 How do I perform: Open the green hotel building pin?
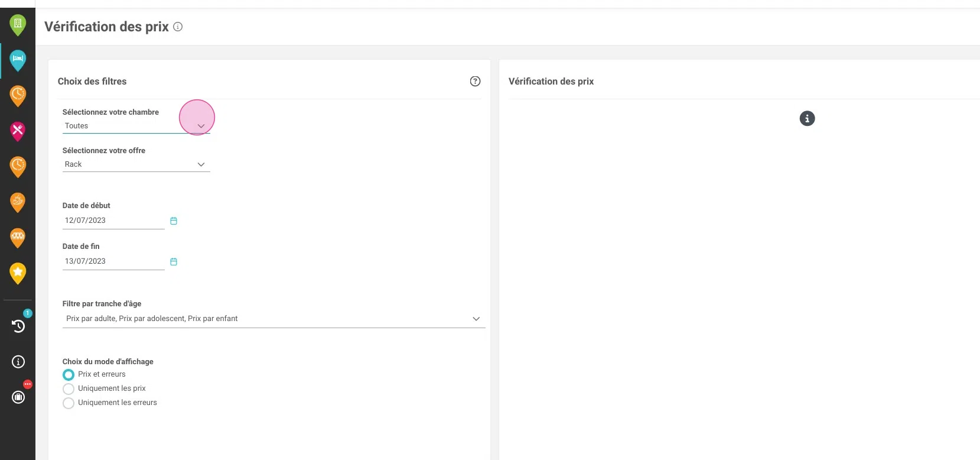coord(18,25)
